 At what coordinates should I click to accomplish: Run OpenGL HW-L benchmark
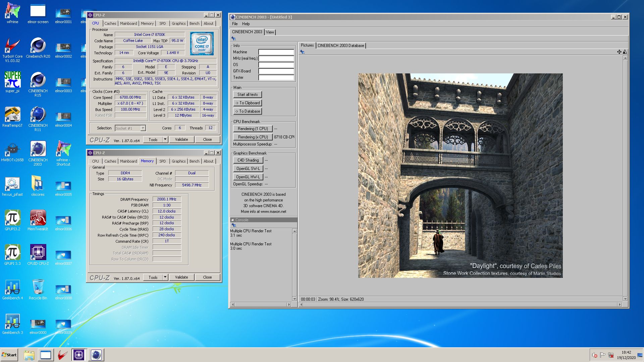(248, 177)
